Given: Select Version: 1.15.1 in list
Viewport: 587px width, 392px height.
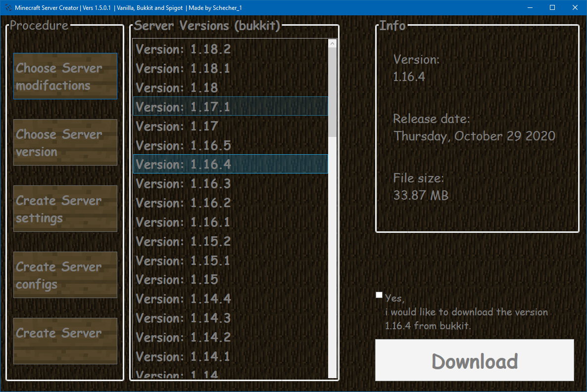Looking at the screenshot, I should (x=231, y=261).
